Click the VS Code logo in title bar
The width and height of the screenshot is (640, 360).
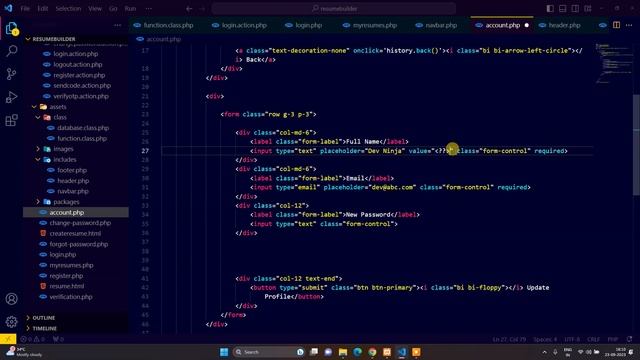pos(8,8)
